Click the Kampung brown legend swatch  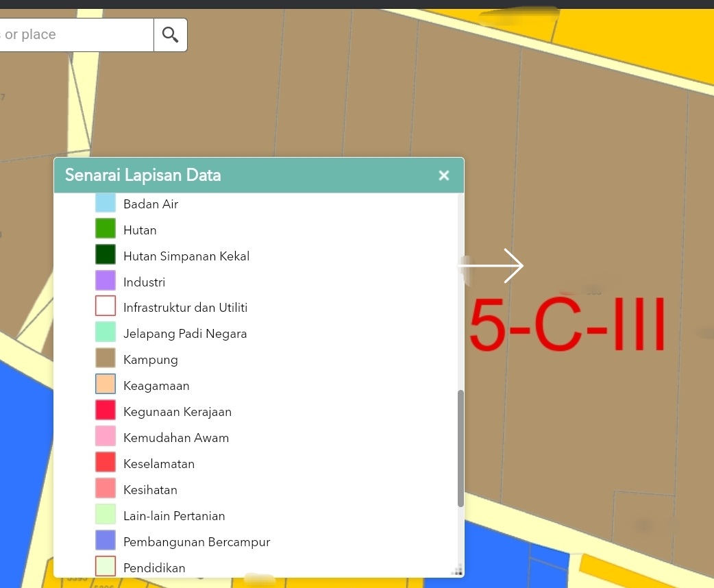[106, 360]
